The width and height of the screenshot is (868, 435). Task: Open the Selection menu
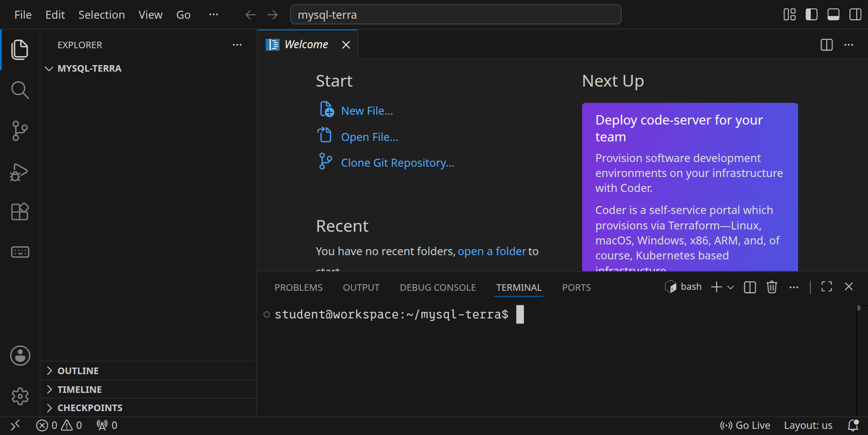pyautogui.click(x=102, y=15)
